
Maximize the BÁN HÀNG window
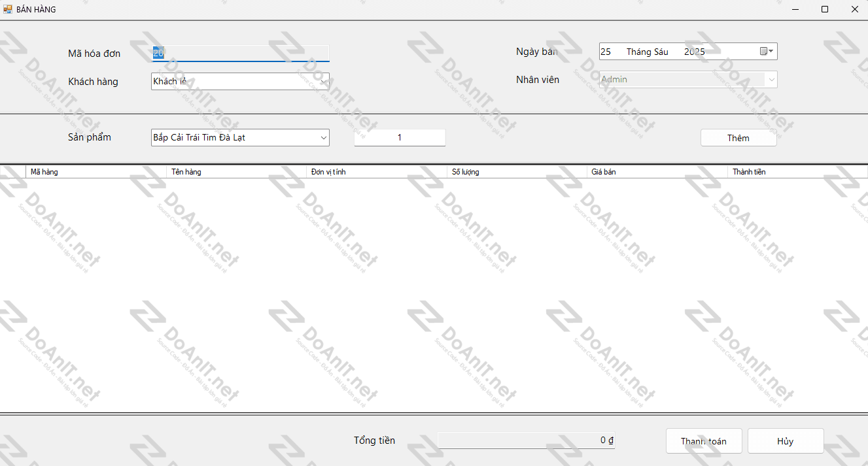coord(825,9)
